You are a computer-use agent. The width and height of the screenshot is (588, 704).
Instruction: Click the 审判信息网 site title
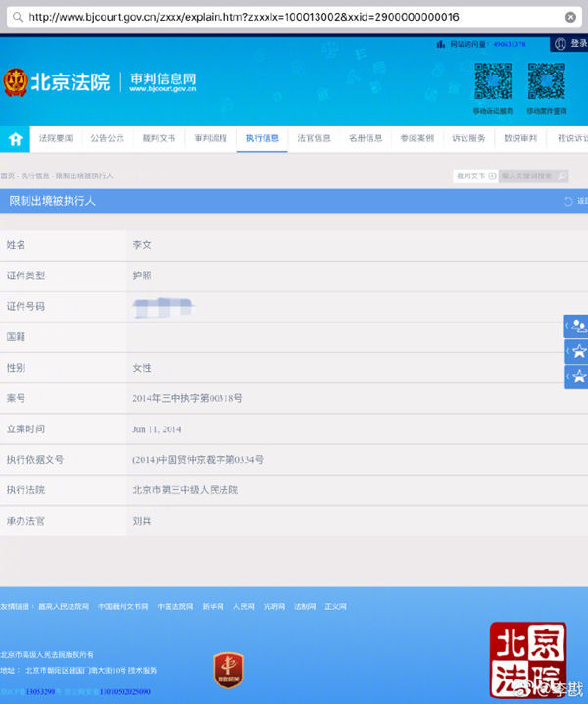(163, 79)
